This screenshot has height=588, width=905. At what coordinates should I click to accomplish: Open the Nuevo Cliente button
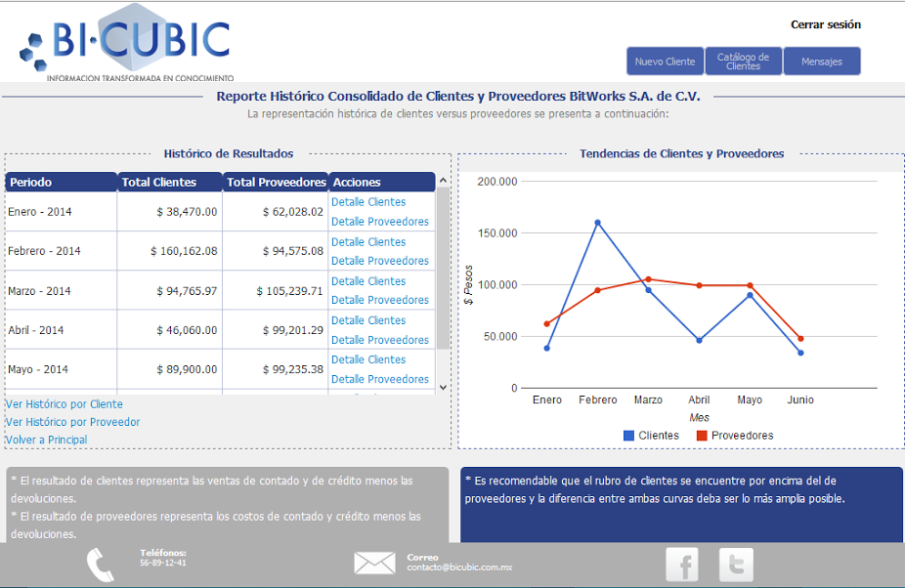(x=665, y=62)
